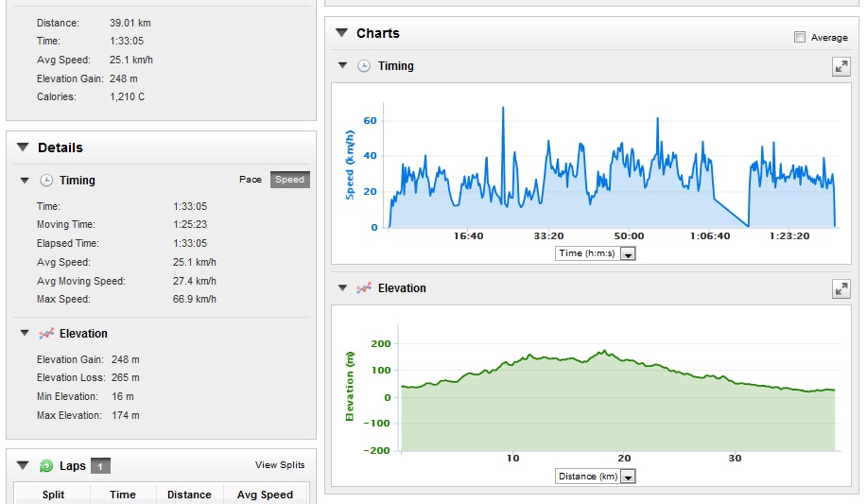Expand the Timing chart to full screen
Image resolution: width=867 pixels, height=504 pixels.
(x=841, y=67)
